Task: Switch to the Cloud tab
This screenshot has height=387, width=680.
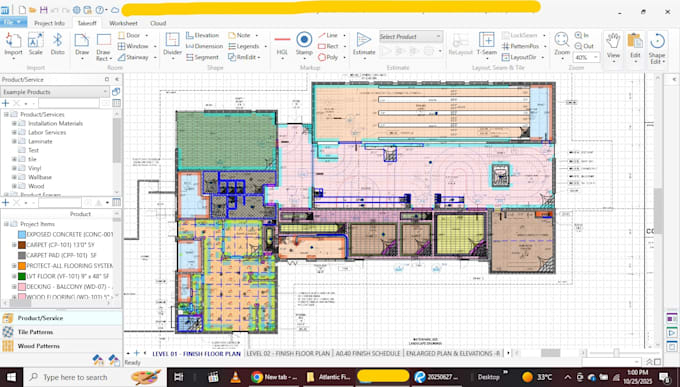Action: 158,23
